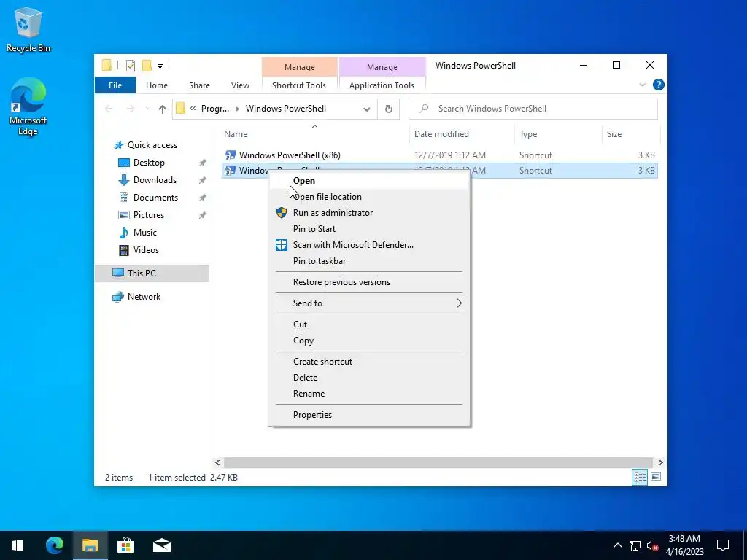Viewport: 747px width, 560px height.
Task: Refresh the Windows PowerShell folder
Action: [389, 109]
